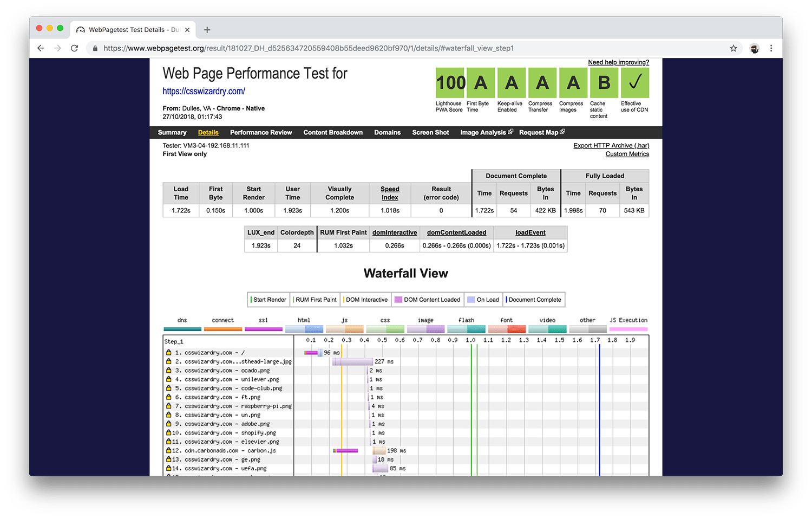Select the Details tab
Viewport: 812px width, 518px height.
point(208,132)
